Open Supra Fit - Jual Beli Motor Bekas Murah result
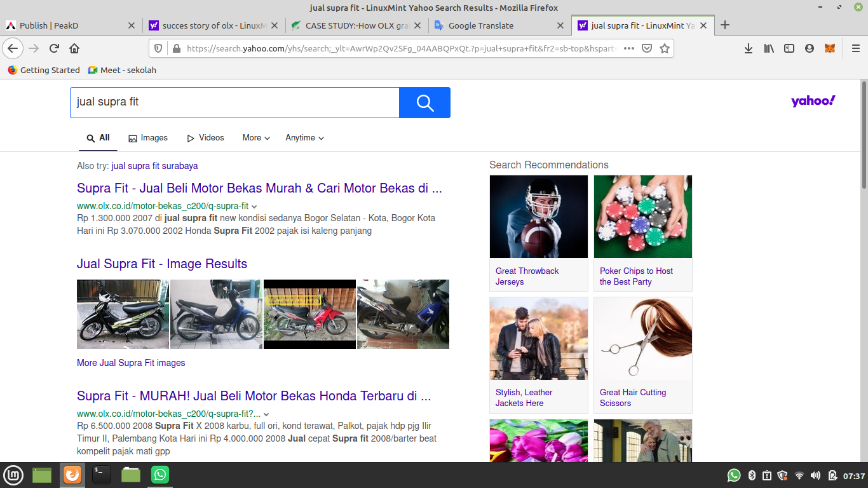868x488 pixels. [259, 188]
